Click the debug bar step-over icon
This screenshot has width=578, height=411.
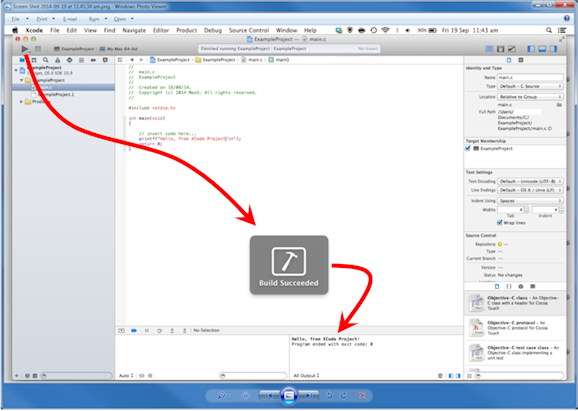click(x=159, y=331)
